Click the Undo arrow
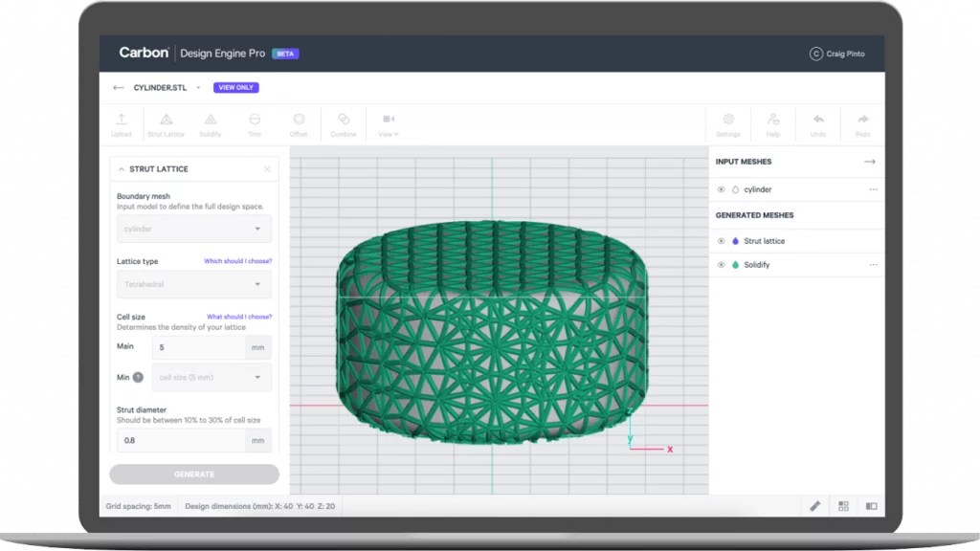The image size is (980, 551). [x=818, y=124]
